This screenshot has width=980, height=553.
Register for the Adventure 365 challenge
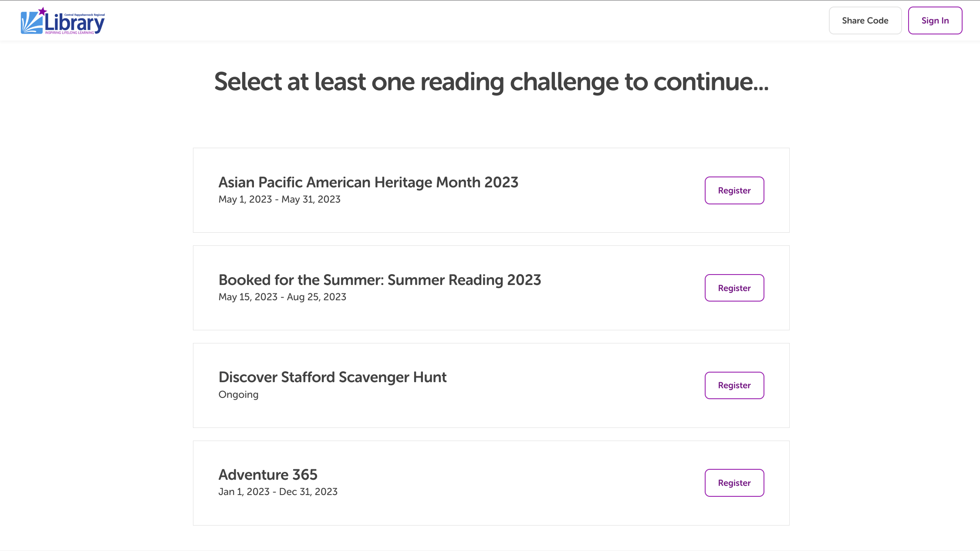click(x=734, y=483)
